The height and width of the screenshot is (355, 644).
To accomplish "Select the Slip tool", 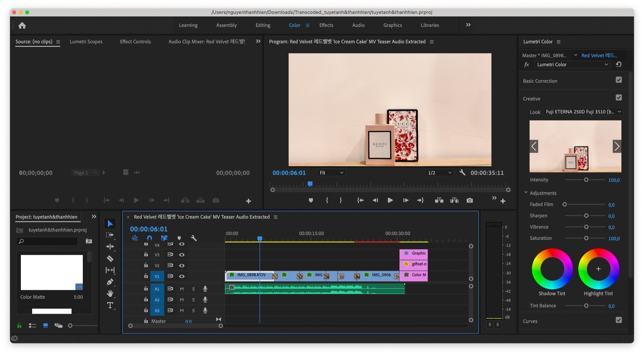I will [110, 270].
